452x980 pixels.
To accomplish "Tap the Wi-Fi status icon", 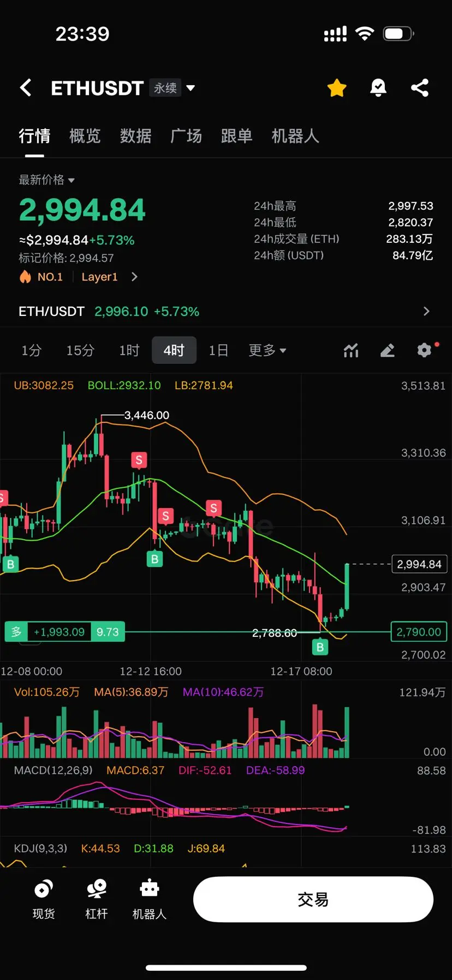I will [365, 34].
